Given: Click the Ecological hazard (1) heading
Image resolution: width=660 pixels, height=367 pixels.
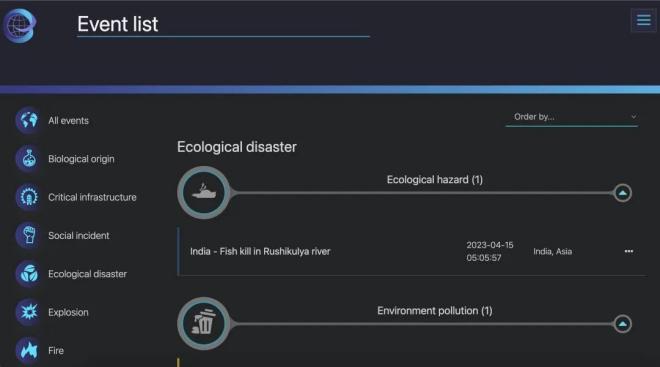Looking at the screenshot, I should pyautogui.click(x=435, y=180).
